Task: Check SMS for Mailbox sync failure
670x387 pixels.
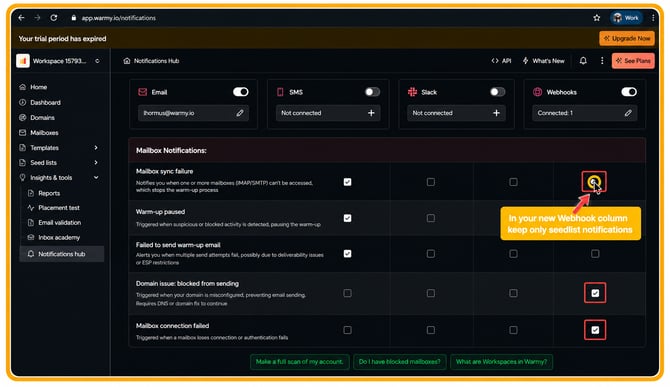Action: [x=431, y=182]
